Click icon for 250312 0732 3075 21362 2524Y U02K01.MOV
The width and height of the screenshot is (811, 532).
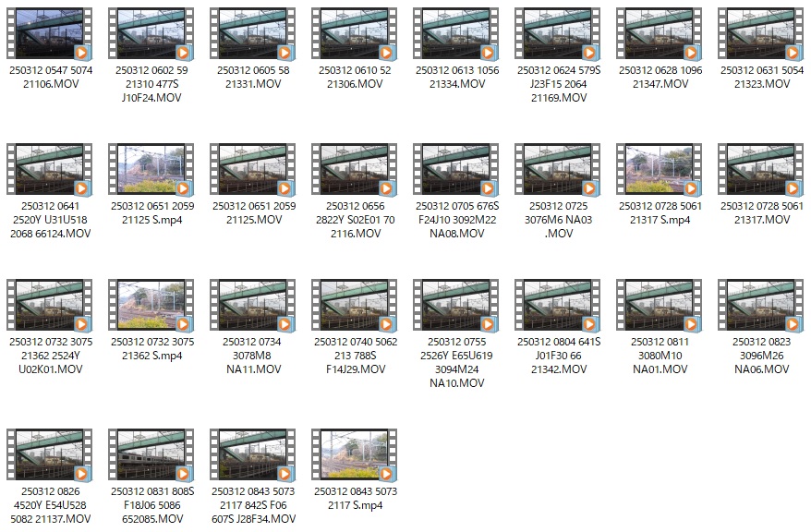point(50,305)
